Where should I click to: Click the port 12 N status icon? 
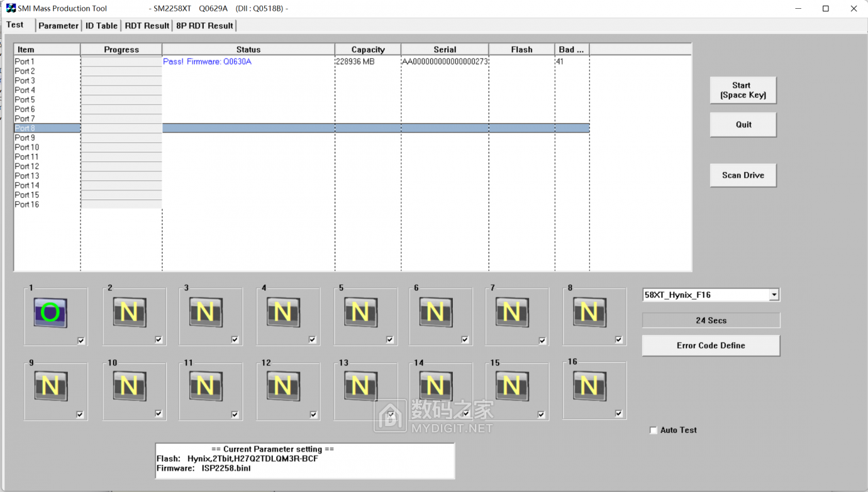(x=283, y=386)
